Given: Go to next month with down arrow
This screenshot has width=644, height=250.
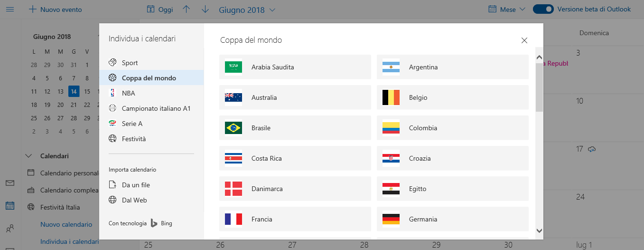Looking at the screenshot, I should tap(205, 10).
